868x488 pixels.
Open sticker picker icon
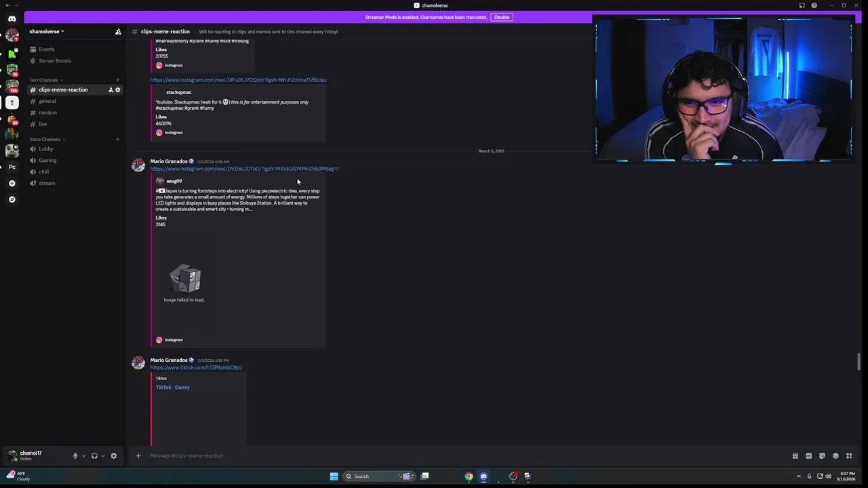822,456
